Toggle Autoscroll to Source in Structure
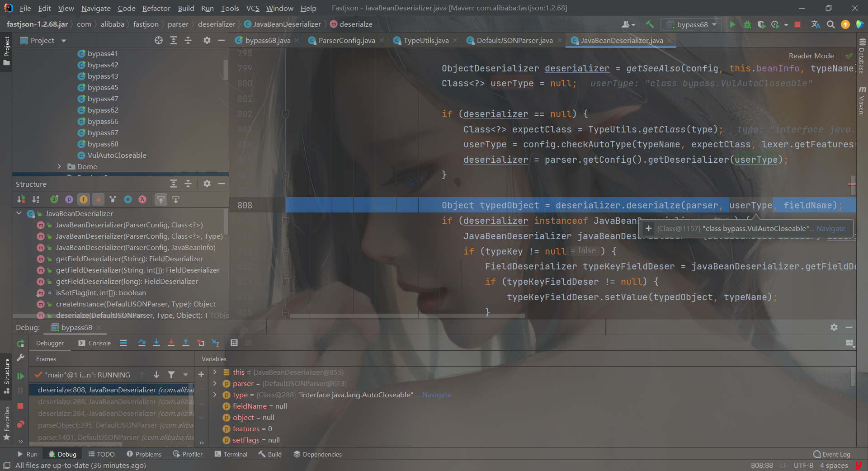The height and width of the screenshot is (471, 868). pyautogui.click(x=161, y=199)
